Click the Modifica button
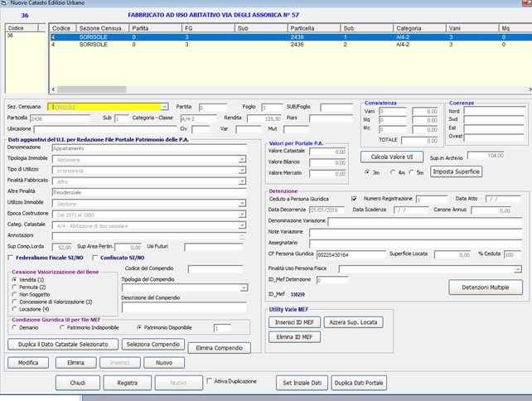The width and height of the screenshot is (532, 401). point(28,363)
